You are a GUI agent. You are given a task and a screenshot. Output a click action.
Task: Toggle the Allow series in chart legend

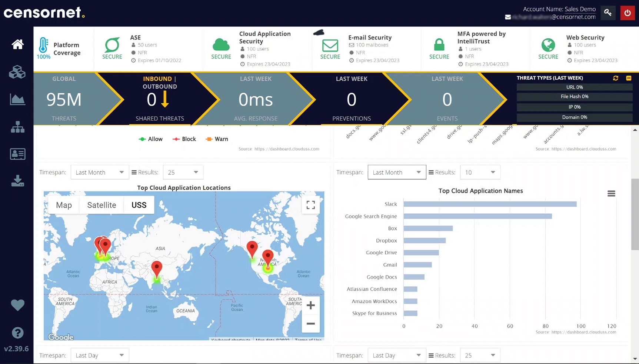pos(151,139)
